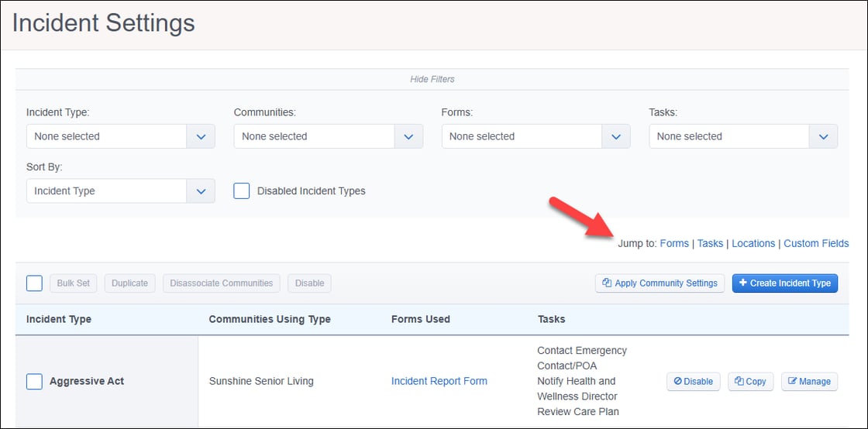Disable the Aggressive Act incident type
Screen dimensions: 868x429
tap(694, 382)
